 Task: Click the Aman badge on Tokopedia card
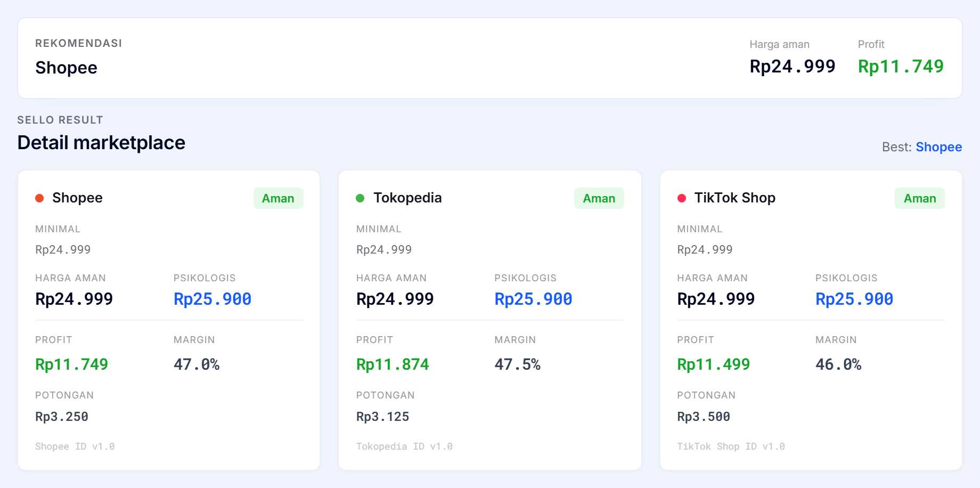(x=599, y=198)
